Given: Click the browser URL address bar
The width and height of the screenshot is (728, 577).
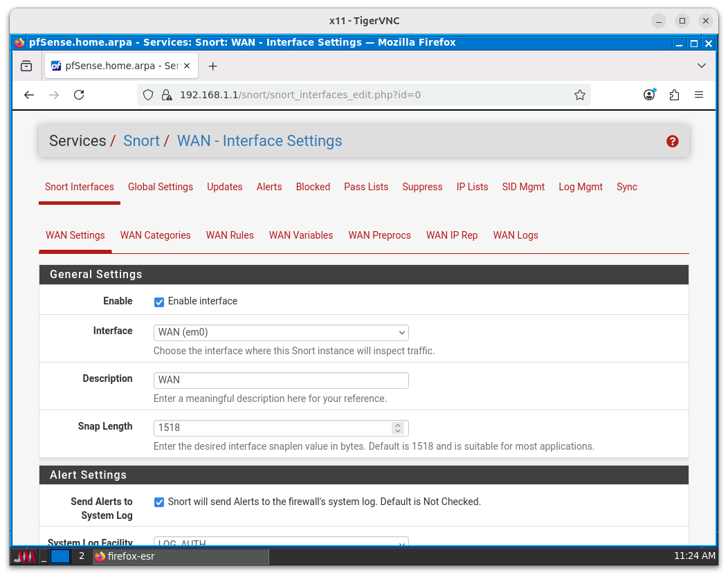Looking at the screenshot, I should click(363, 95).
